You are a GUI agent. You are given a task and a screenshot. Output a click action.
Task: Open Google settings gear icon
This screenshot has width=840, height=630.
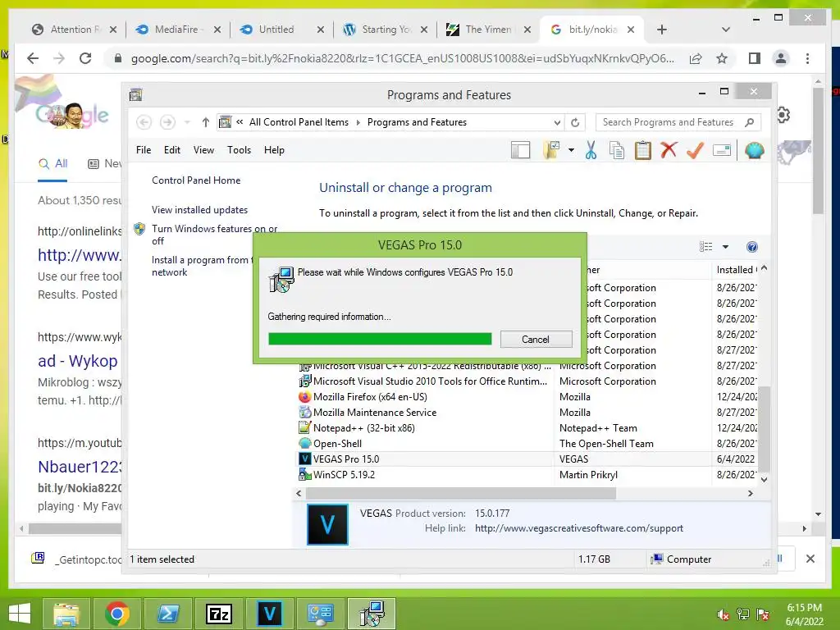783,115
